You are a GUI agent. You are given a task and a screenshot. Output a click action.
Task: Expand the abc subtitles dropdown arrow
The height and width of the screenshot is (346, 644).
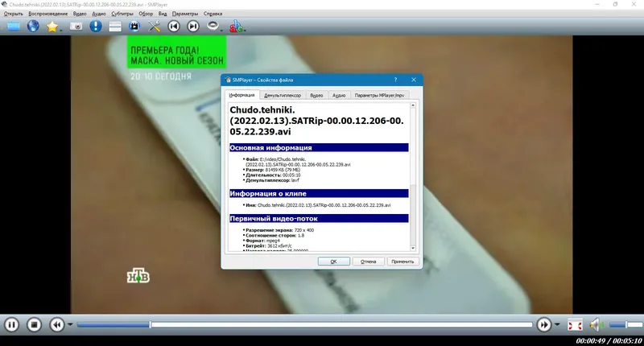pyautogui.click(x=245, y=30)
